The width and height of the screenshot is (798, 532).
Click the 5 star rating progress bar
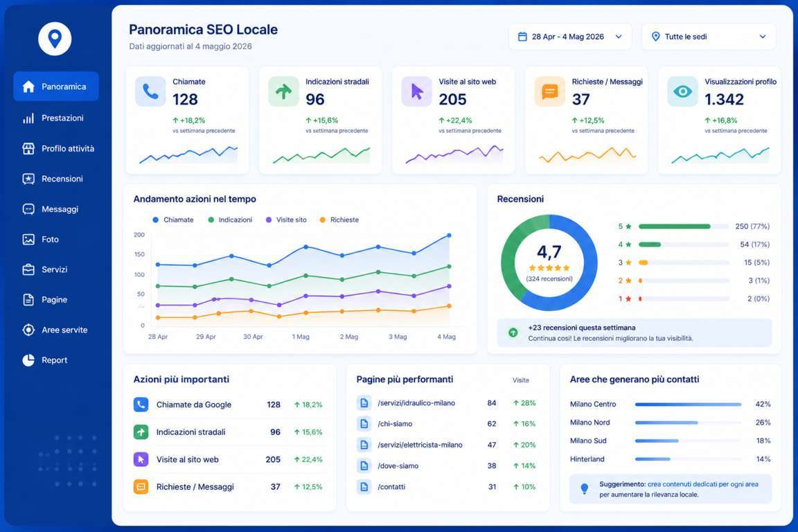pyautogui.click(x=684, y=227)
